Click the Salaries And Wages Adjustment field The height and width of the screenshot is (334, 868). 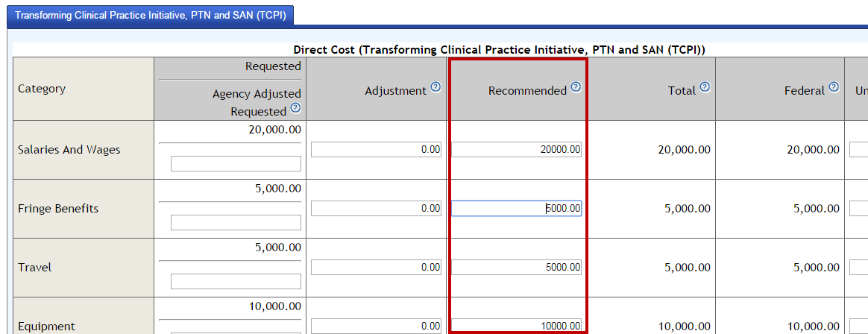point(377,150)
